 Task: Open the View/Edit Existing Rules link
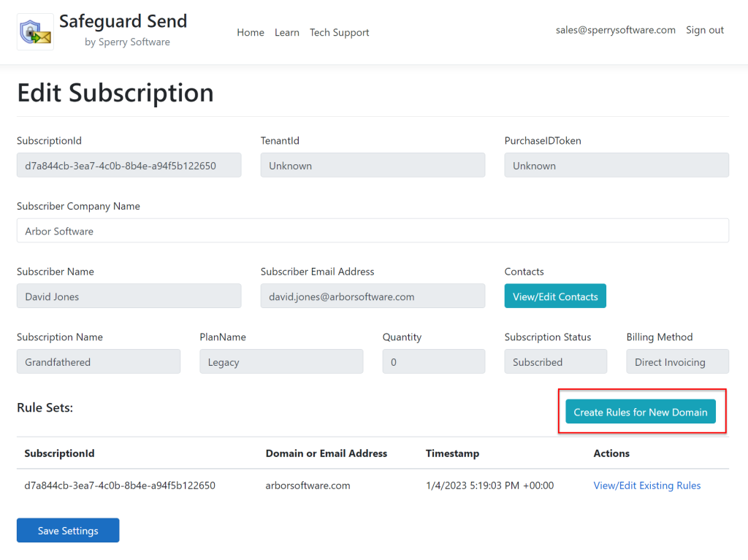click(x=646, y=486)
